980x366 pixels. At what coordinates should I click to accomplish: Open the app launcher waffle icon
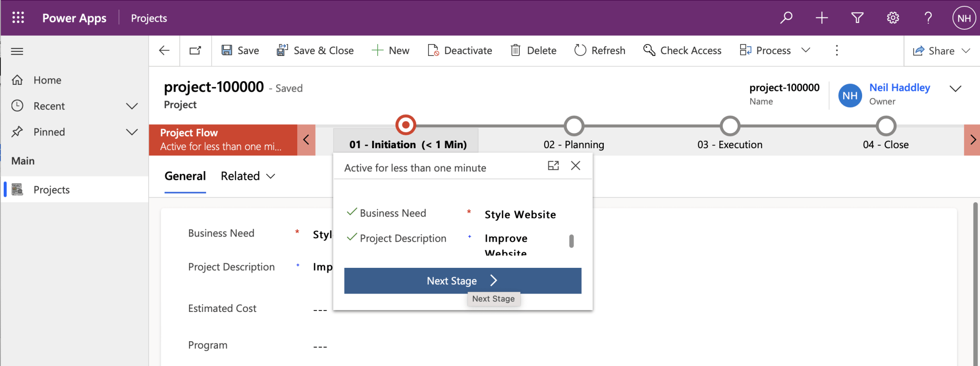[x=18, y=18]
